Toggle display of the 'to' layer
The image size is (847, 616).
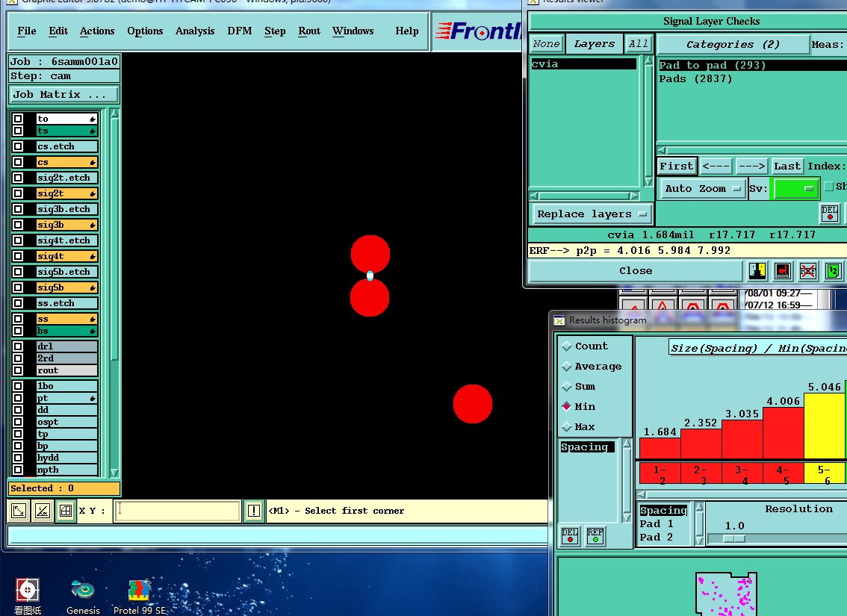[x=18, y=119]
